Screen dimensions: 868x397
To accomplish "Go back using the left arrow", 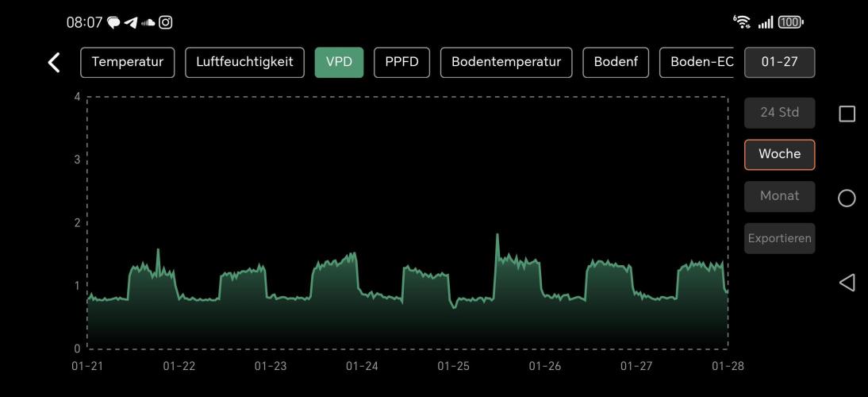I will (x=54, y=63).
